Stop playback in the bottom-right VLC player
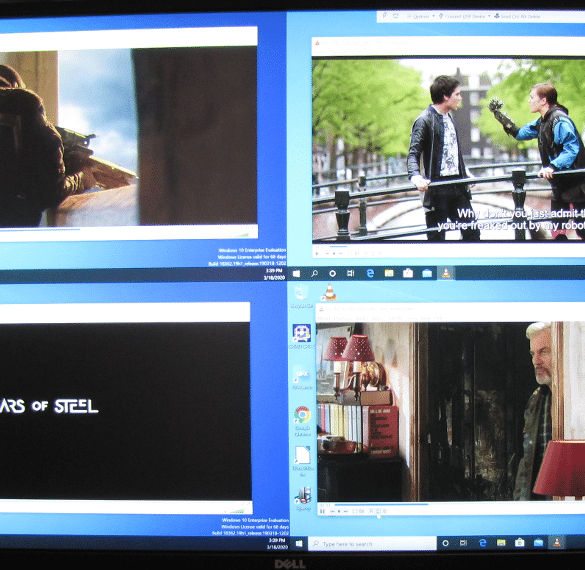Viewport: 585px width, 570px height. point(339,511)
